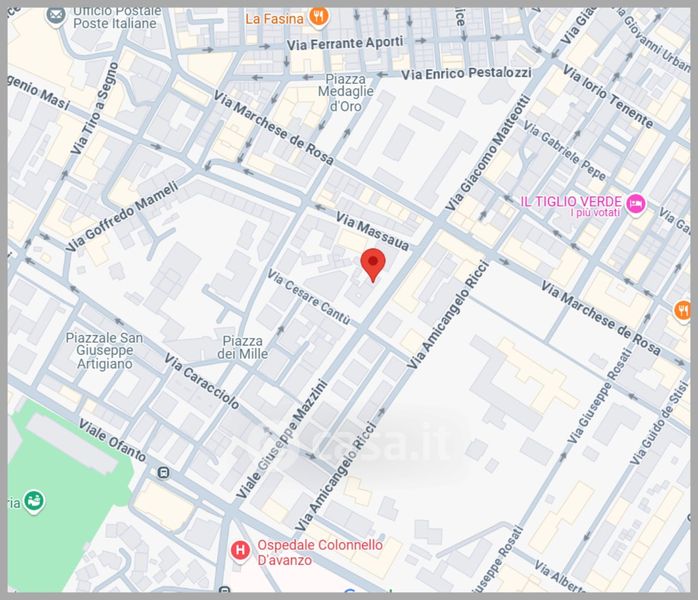Viewport: 698px width, 600px height.
Task: Select the Piazza dei Mille label
Action: tap(243, 347)
